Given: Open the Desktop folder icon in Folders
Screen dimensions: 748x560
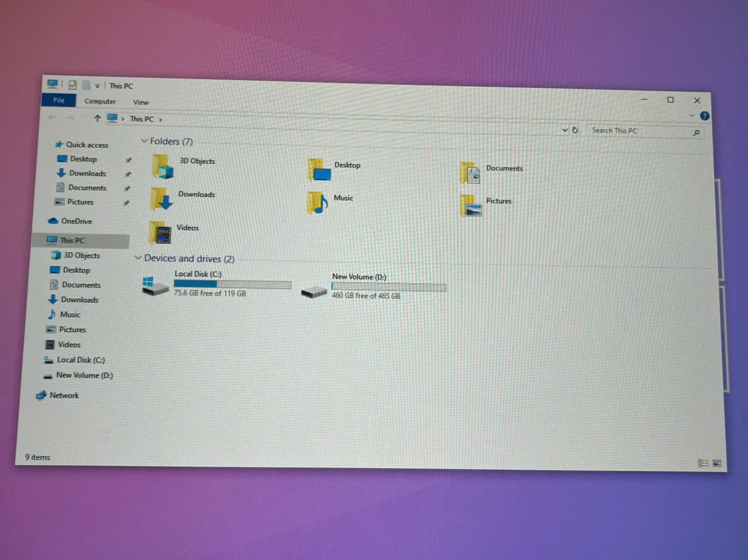Looking at the screenshot, I should click(x=319, y=170).
